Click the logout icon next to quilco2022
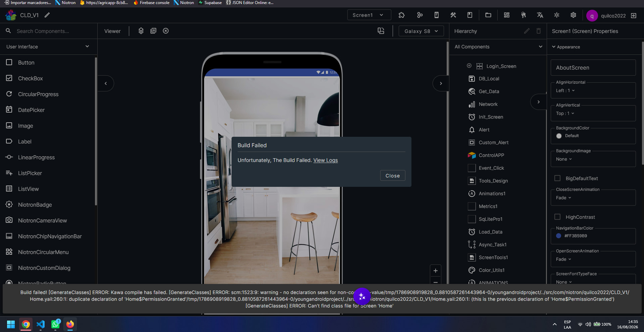644x332 pixels. pyautogui.click(x=634, y=16)
